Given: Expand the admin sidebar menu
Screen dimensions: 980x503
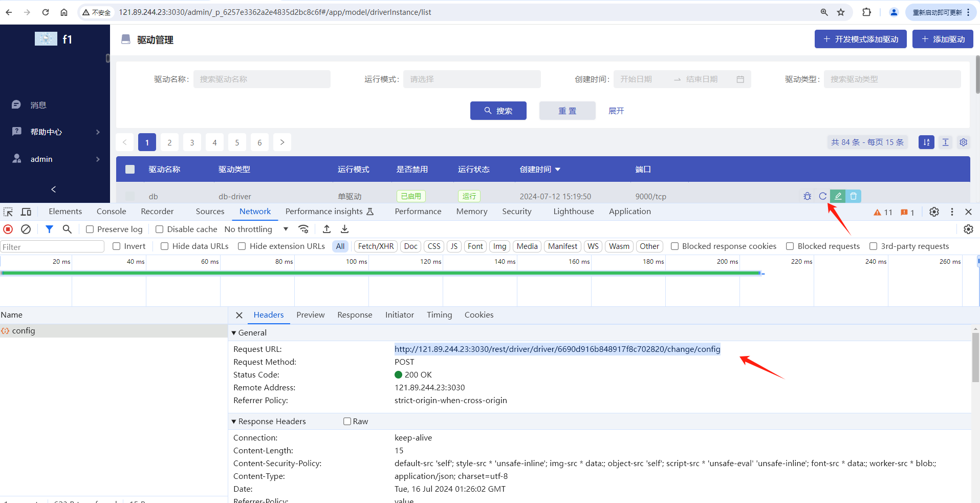Looking at the screenshot, I should click(x=55, y=159).
